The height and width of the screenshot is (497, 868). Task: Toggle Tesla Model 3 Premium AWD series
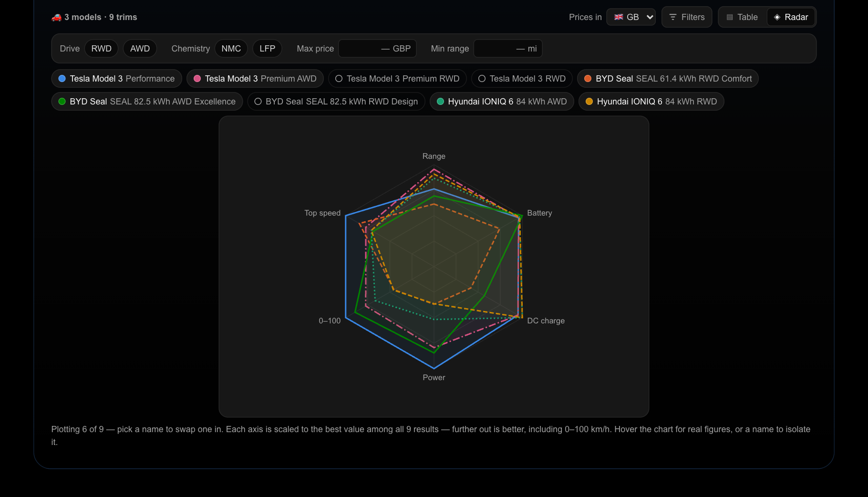pos(255,79)
